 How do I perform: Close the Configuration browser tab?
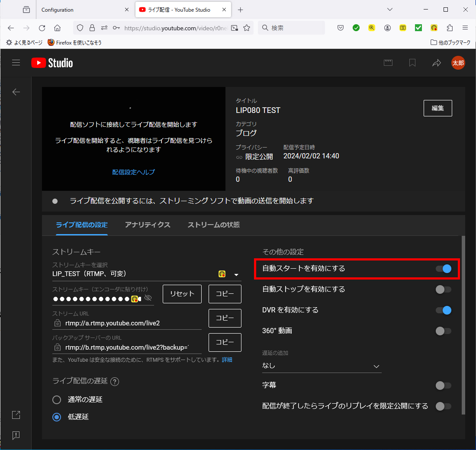point(127,10)
